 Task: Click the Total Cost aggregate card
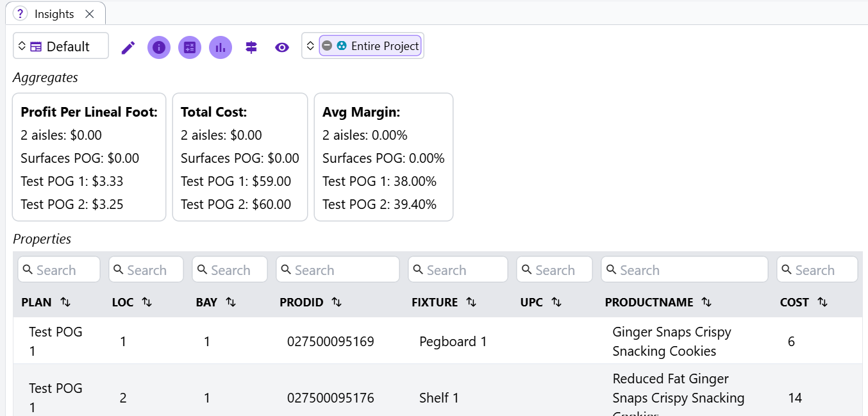tap(240, 157)
